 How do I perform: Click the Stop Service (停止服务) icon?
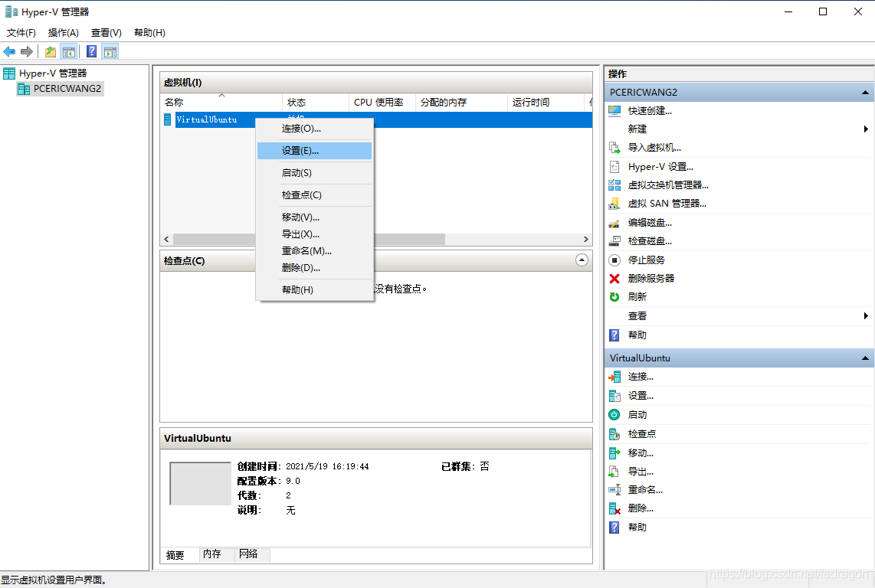[614, 260]
